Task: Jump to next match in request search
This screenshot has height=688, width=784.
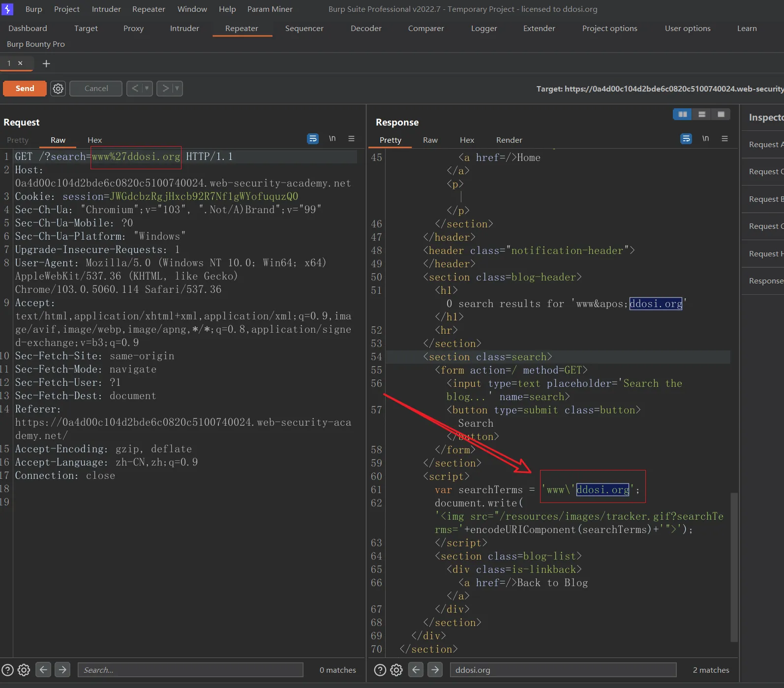Action: [x=62, y=670]
